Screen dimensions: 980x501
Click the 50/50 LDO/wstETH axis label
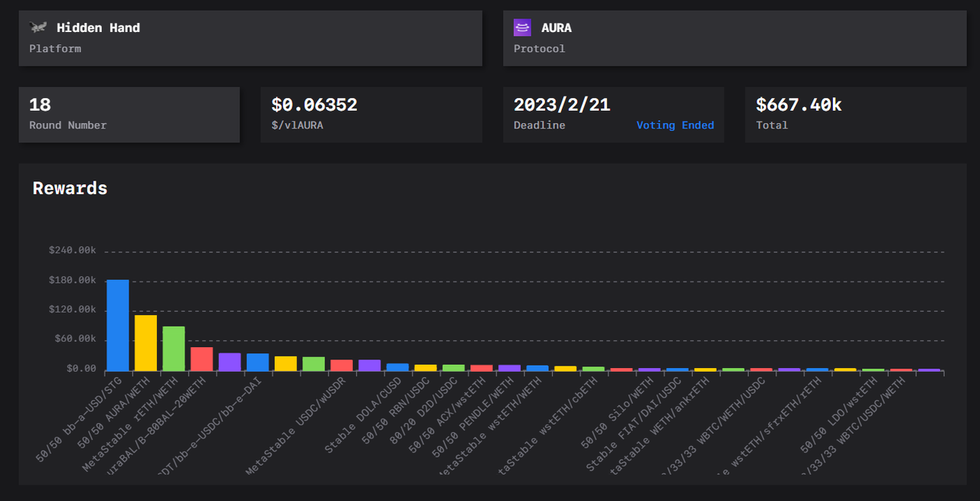click(x=838, y=418)
